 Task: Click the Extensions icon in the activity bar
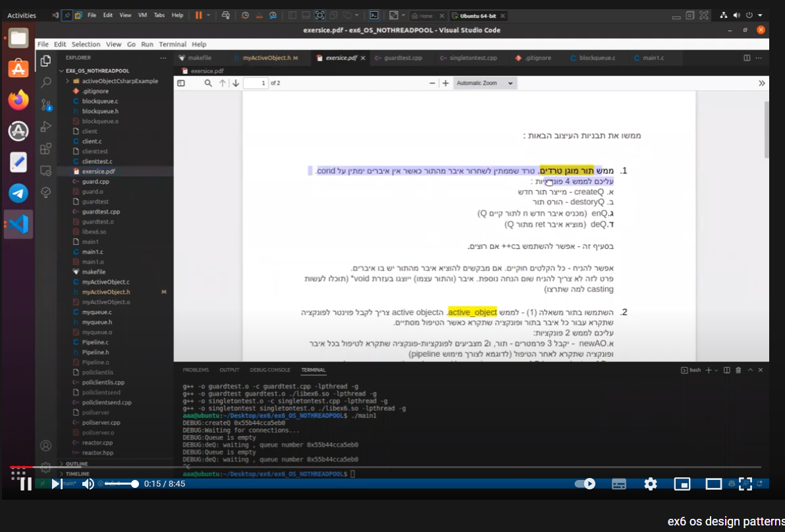47,149
